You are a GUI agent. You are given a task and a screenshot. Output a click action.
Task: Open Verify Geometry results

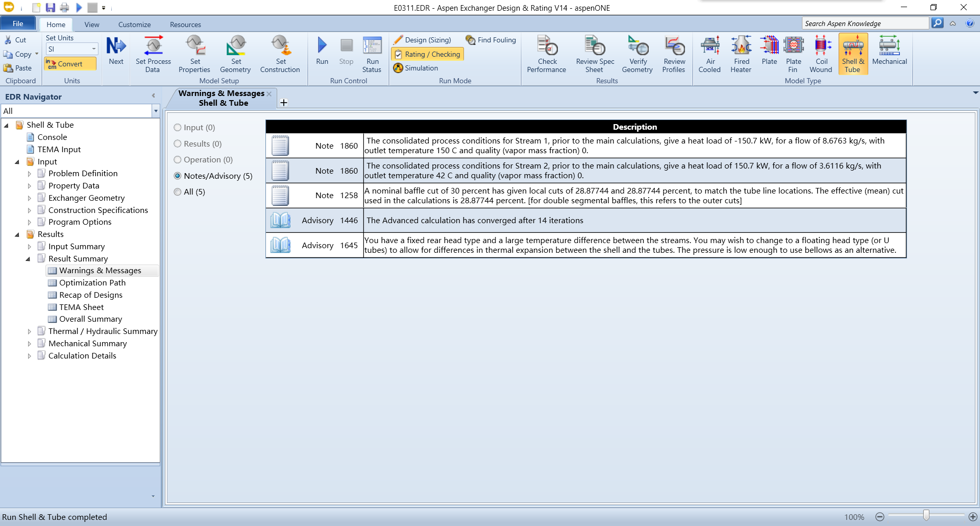(638, 54)
